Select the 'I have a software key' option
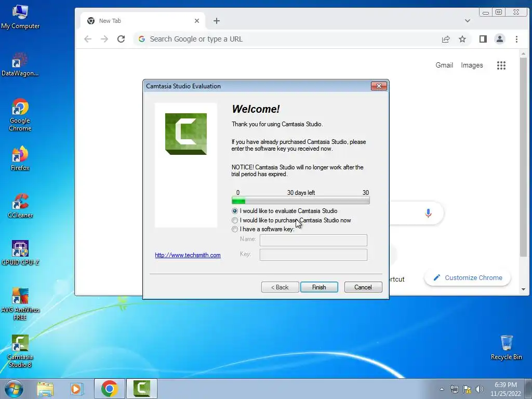This screenshot has height=399, width=532. 235,229
